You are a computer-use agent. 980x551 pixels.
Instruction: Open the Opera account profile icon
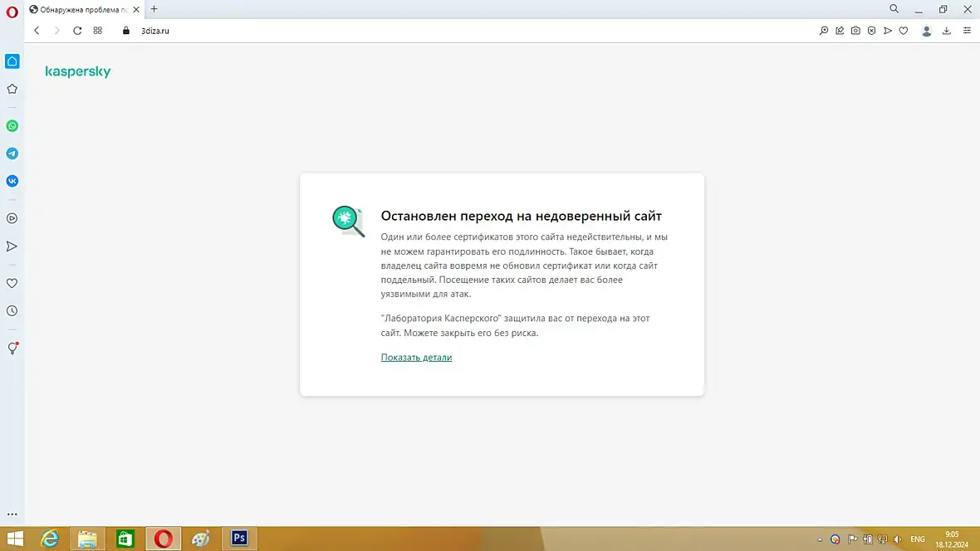click(x=927, y=32)
